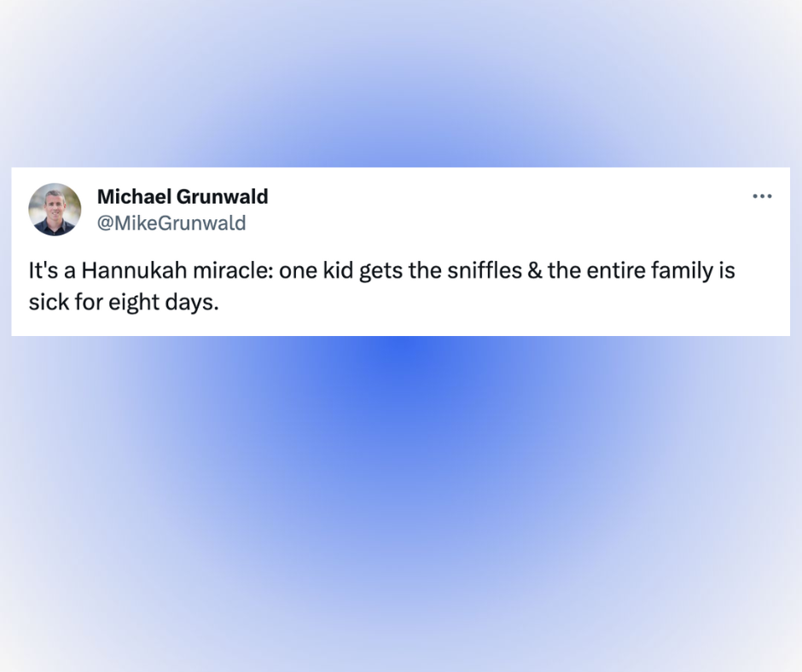Click Michael Grunwald's profile picture
Viewport: 802px width, 672px height.
pyautogui.click(x=55, y=209)
